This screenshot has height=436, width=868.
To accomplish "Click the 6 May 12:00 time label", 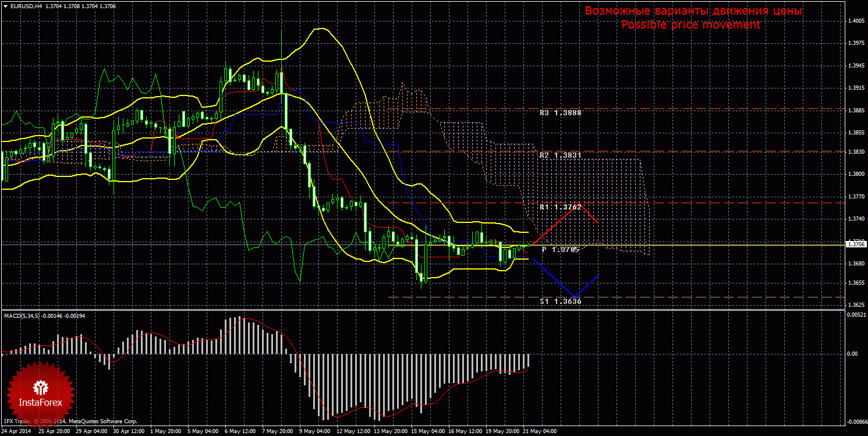I will pyautogui.click(x=241, y=432).
